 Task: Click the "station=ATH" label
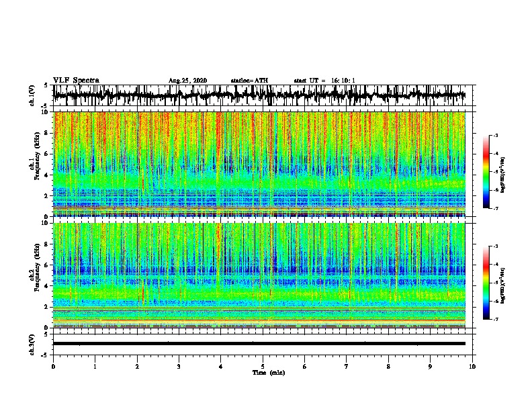[x=249, y=81]
